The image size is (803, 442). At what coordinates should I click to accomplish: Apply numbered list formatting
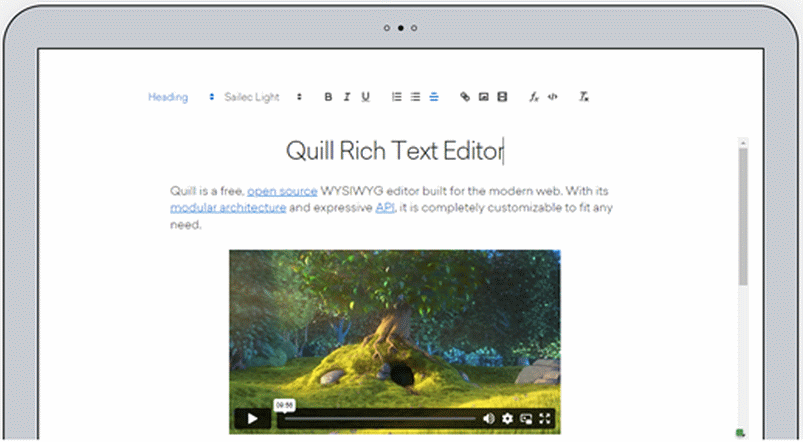(396, 97)
